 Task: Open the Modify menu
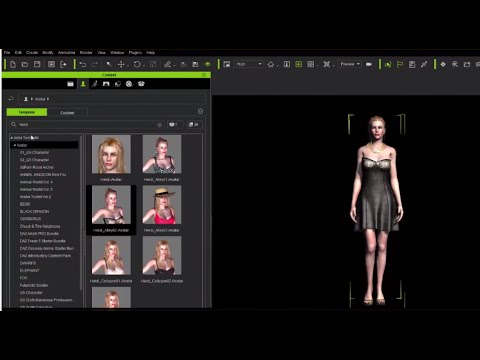point(48,53)
